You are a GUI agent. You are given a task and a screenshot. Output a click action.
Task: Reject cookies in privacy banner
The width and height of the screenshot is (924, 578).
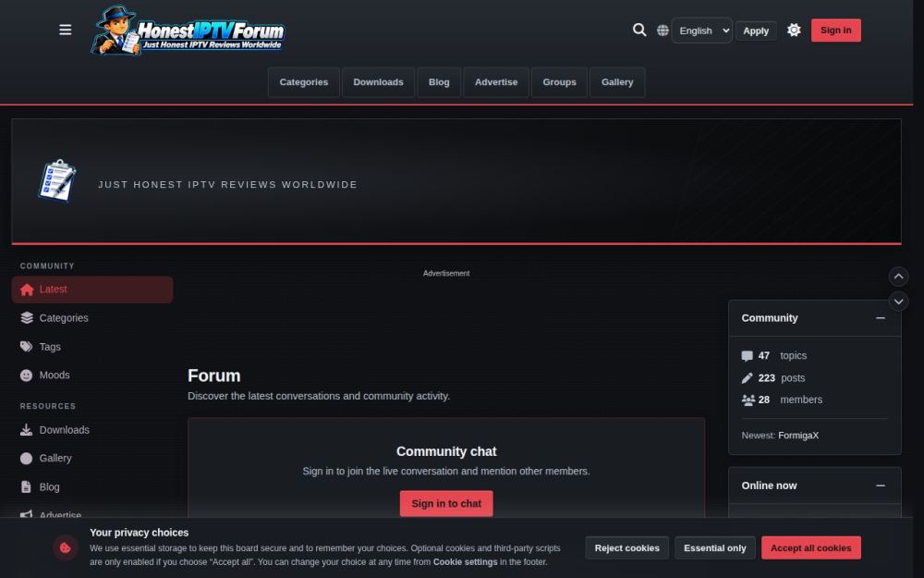click(627, 547)
